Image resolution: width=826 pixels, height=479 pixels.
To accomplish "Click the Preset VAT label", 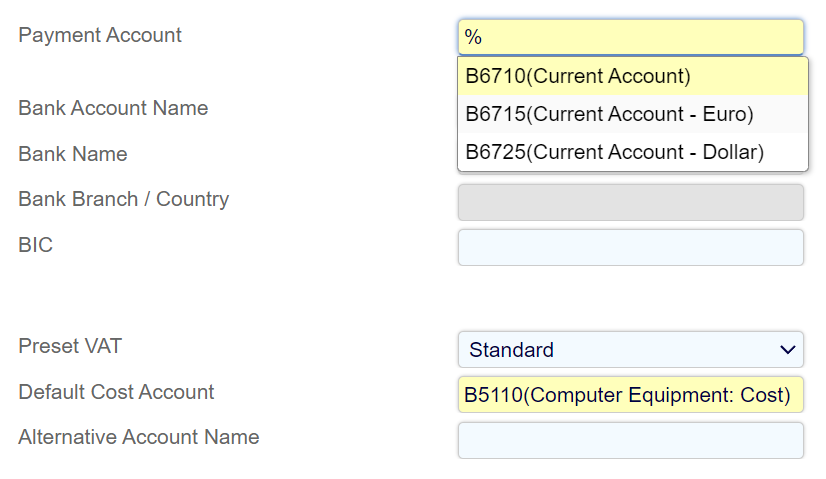I will tap(70, 346).
